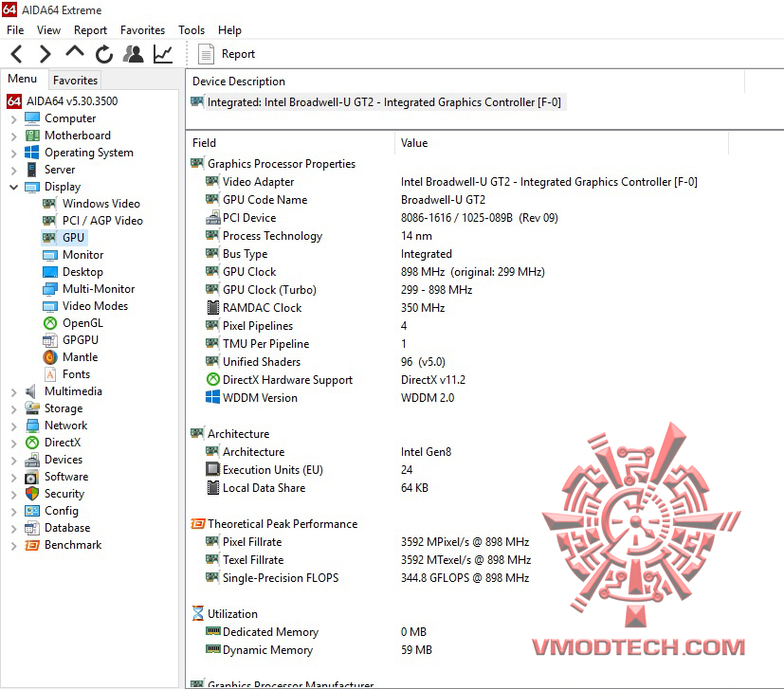Expand the Security tree node
The height and width of the screenshot is (689, 784).
13,494
